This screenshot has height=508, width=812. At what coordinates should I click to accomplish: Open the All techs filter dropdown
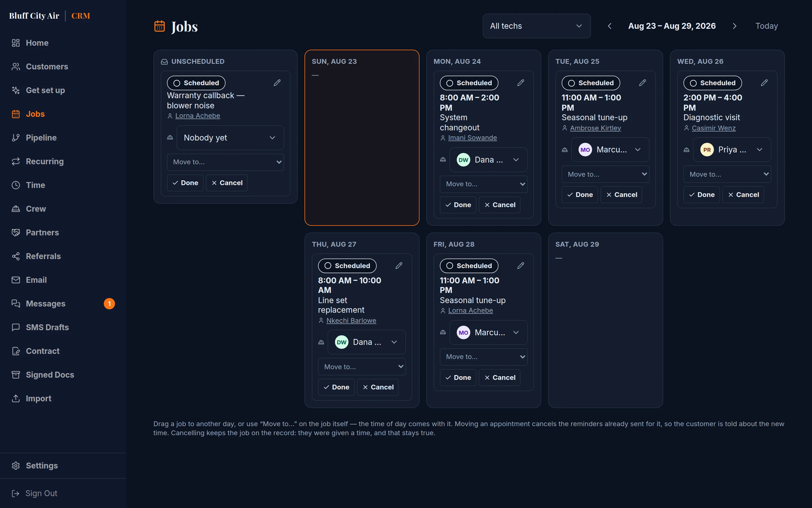(537, 26)
